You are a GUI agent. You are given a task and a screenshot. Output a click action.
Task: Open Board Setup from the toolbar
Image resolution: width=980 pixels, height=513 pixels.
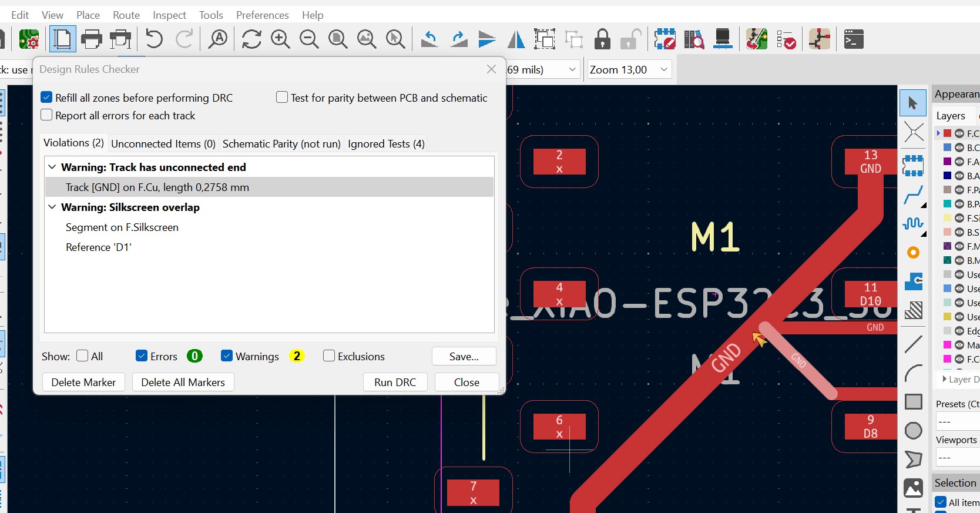29,39
